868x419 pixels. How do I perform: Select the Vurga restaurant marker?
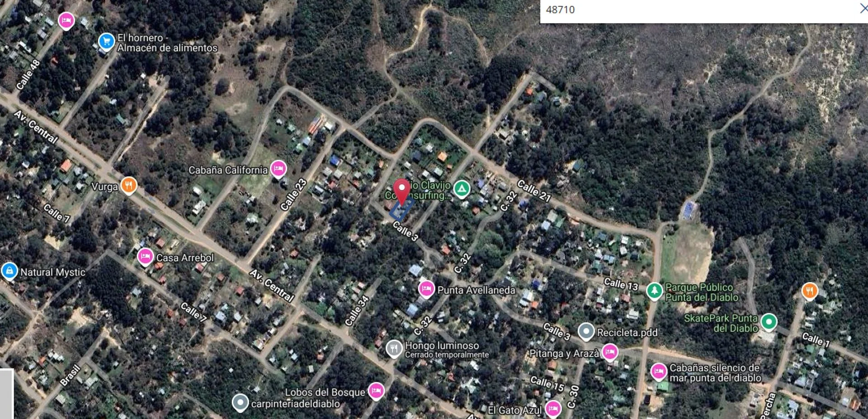point(129,185)
